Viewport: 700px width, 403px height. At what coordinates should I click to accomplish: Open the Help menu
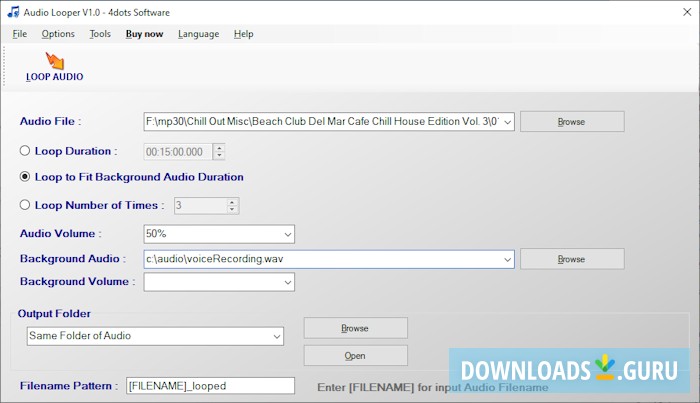243,34
